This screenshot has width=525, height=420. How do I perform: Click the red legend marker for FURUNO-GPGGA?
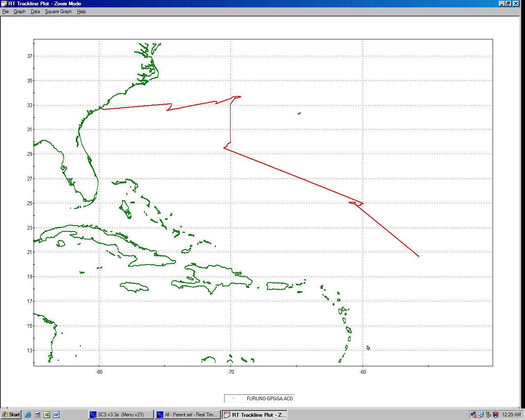[233, 398]
